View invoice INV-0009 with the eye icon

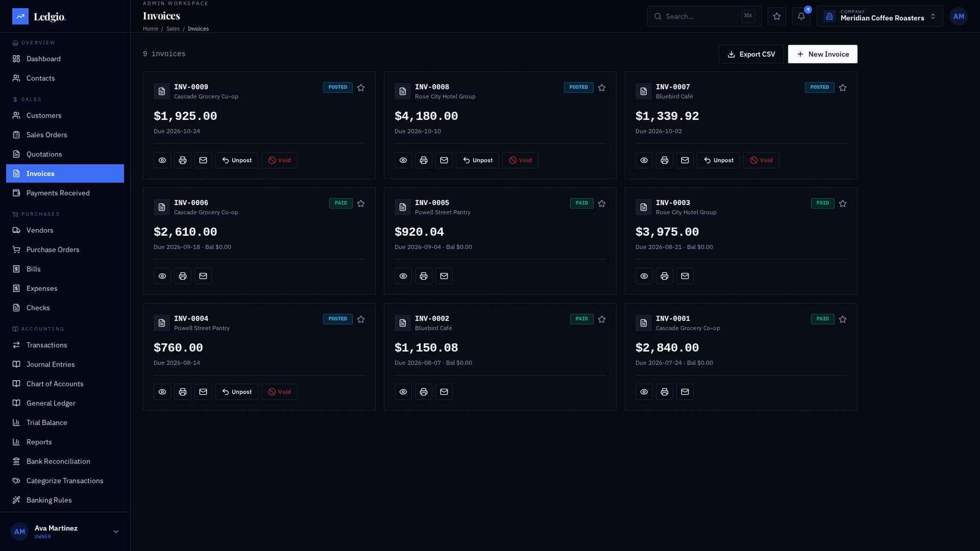(x=162, y=160)
